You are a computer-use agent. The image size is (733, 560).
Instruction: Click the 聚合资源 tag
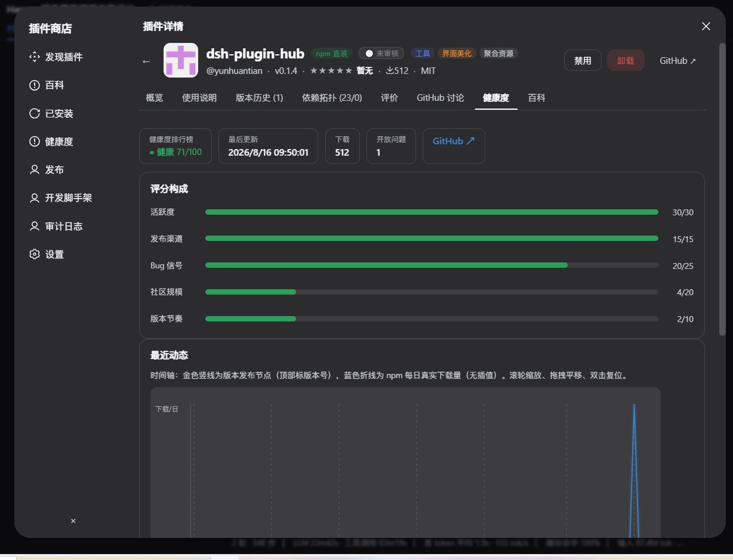(498, 54)
